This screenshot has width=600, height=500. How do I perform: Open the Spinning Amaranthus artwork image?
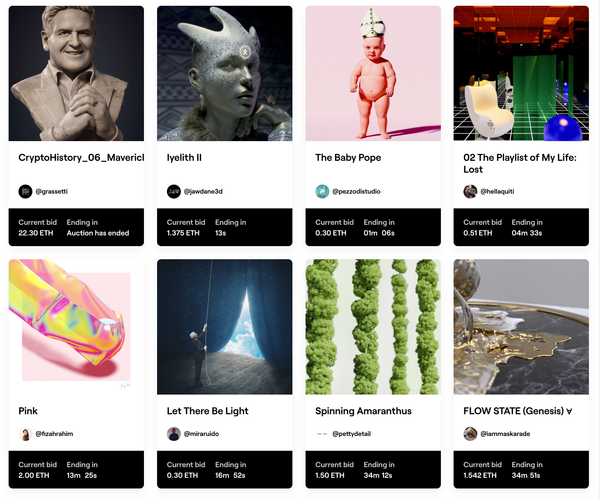[373, 327]
